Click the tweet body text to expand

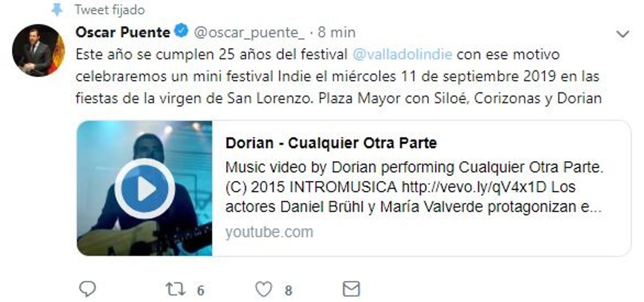coord(339,77)
